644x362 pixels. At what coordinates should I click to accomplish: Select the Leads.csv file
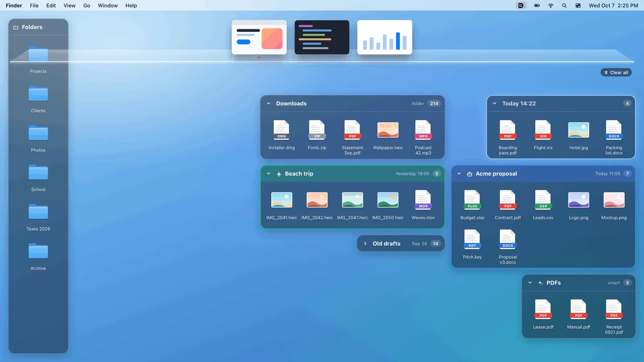pos(543,205)
